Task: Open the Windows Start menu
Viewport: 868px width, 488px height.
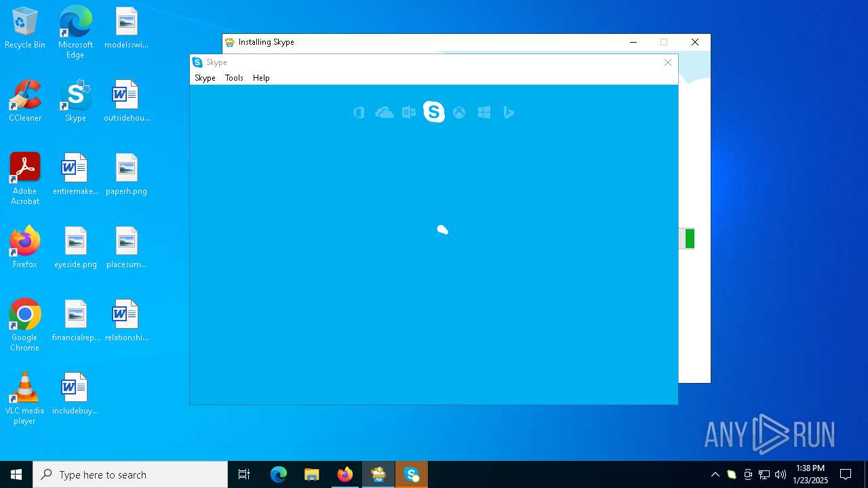Action: tap(16, 474)
